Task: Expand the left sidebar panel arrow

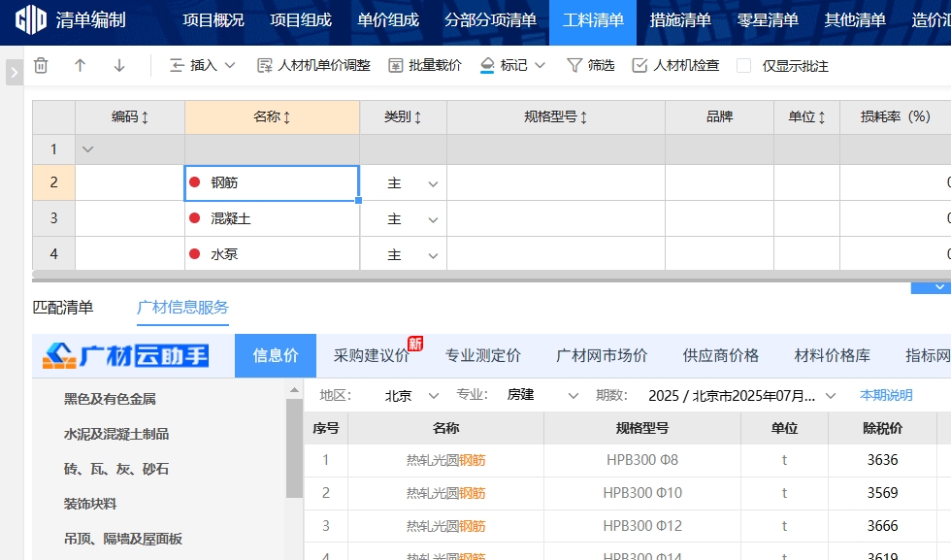Action: point(14,73)
